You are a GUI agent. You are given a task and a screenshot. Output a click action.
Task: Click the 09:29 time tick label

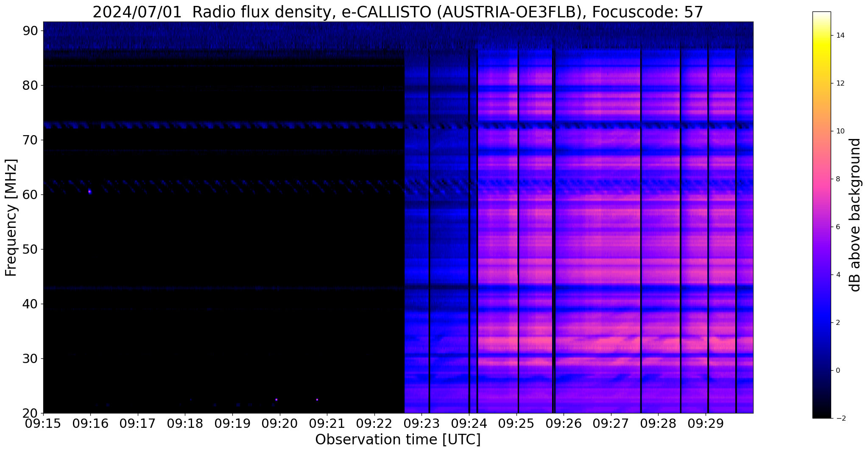(706, 423)
